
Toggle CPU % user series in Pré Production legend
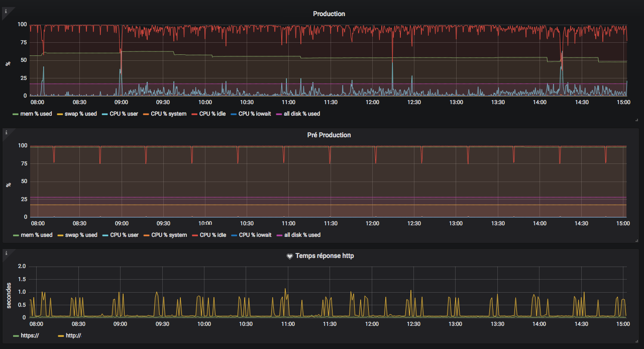coord(124,235)
